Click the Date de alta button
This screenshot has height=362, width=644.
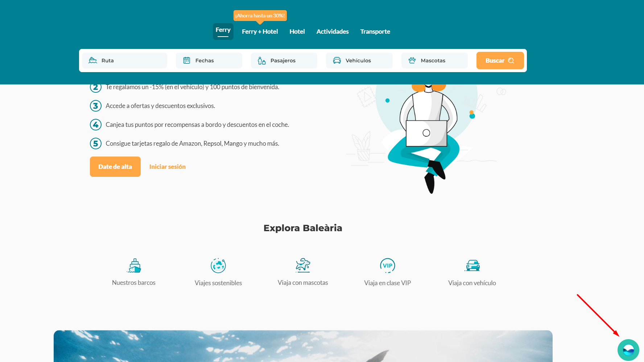point(115,167)
